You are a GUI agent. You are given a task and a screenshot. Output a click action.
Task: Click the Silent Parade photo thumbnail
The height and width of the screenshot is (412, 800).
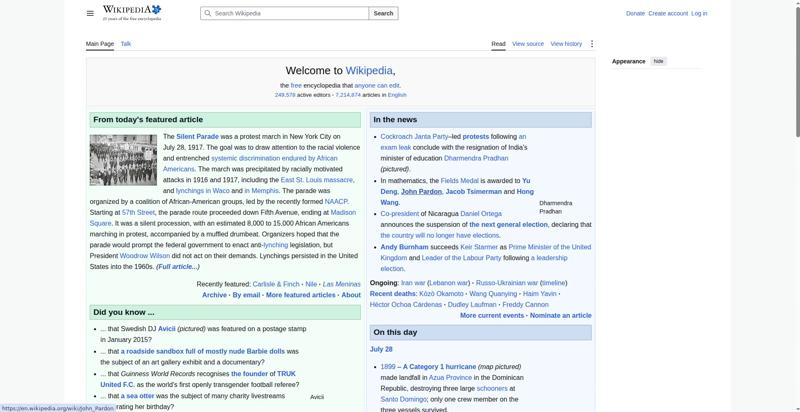(123, 160)
